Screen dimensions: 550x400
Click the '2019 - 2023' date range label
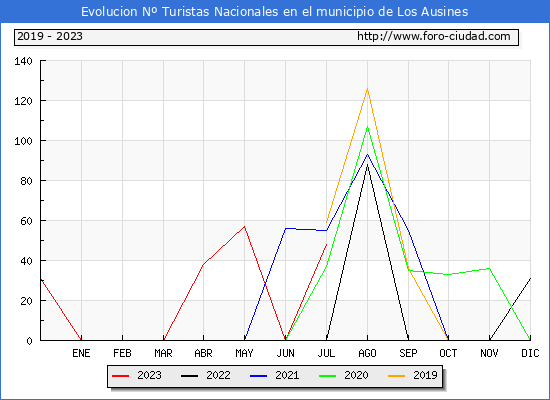pos(50,36)
